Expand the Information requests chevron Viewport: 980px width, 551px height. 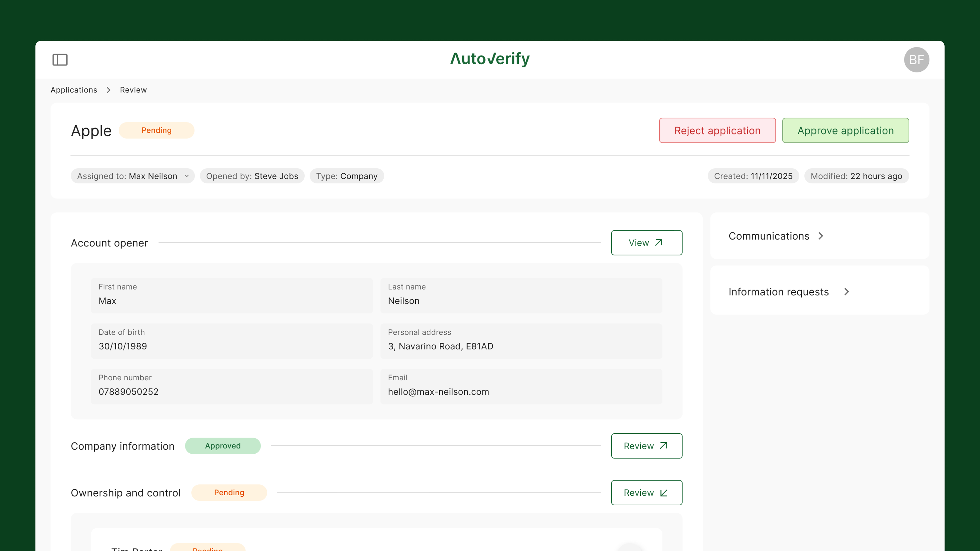coord(847,292)
